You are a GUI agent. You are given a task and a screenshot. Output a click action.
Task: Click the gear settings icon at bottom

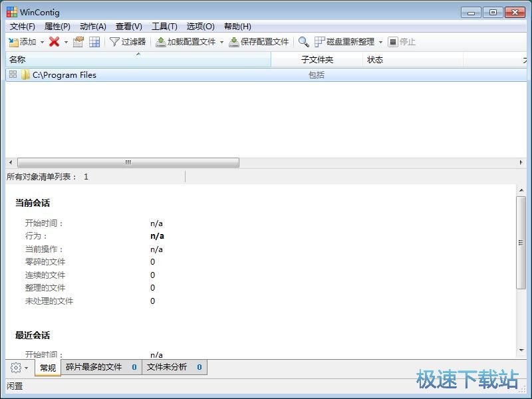pos(15,368)
